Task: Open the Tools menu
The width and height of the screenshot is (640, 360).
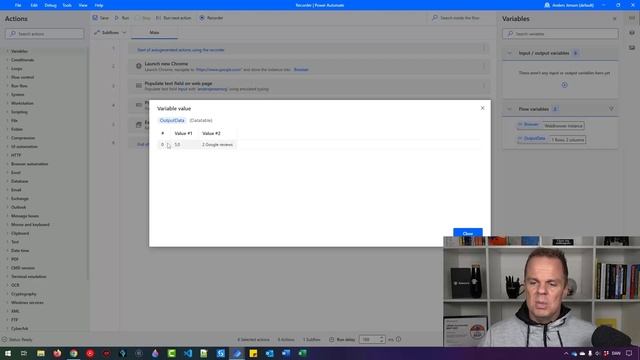Action: pyautogui.click(x=67, y=5)
